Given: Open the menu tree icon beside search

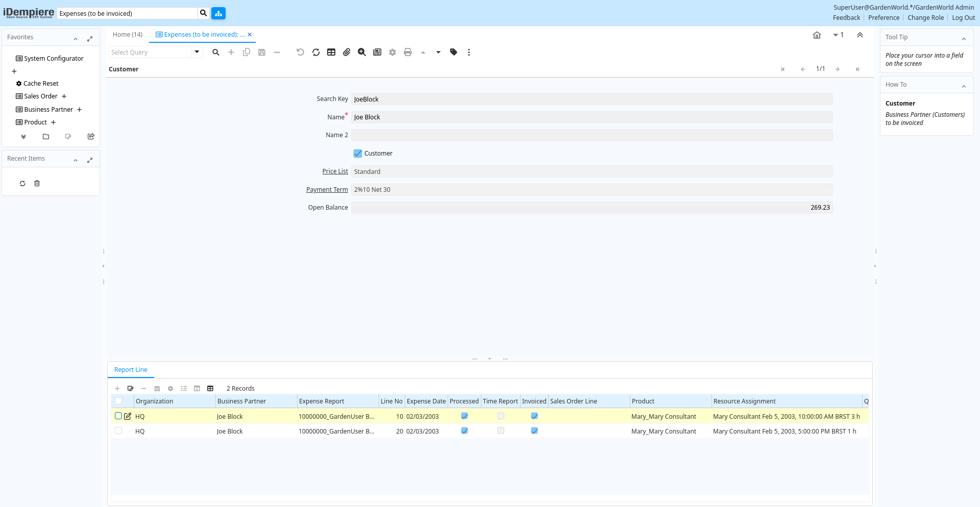Looking at the screenshot, I should tap(218, 13).
